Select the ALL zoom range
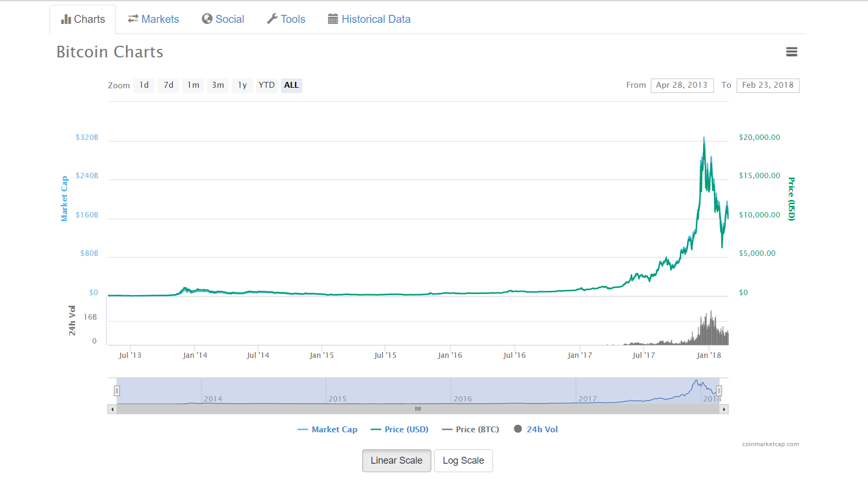The height and width of the screenshot is (486, 868). 291,85
